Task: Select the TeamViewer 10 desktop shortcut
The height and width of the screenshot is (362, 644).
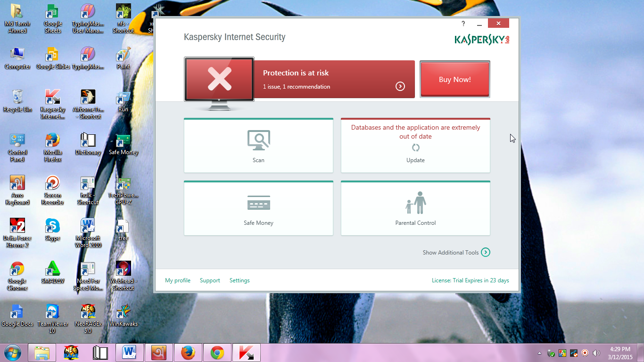Action: (52, 319)
